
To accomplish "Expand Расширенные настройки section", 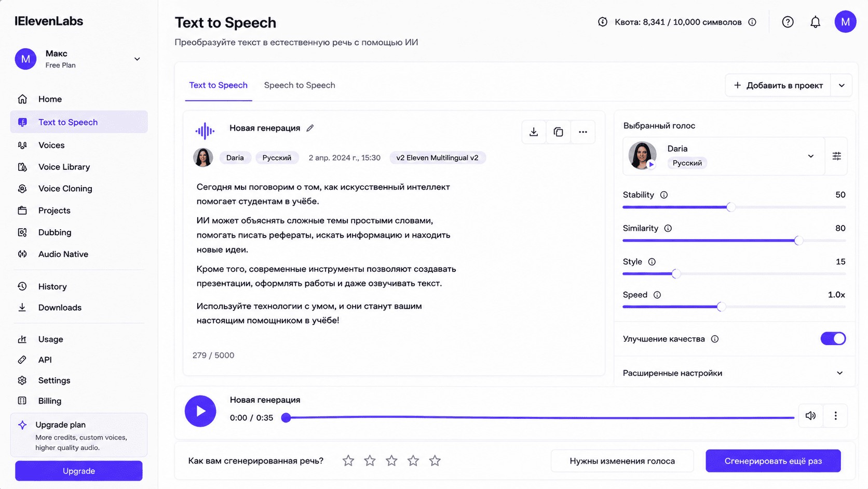I will (734, 373).
